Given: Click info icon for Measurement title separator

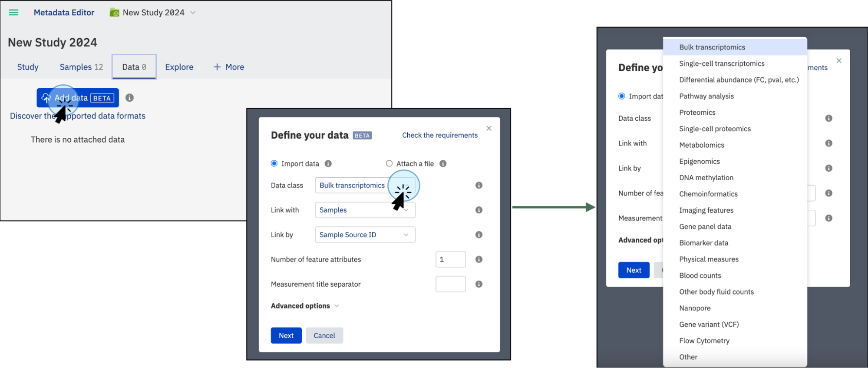Looking at the screenshot, I should coord(479,284).
